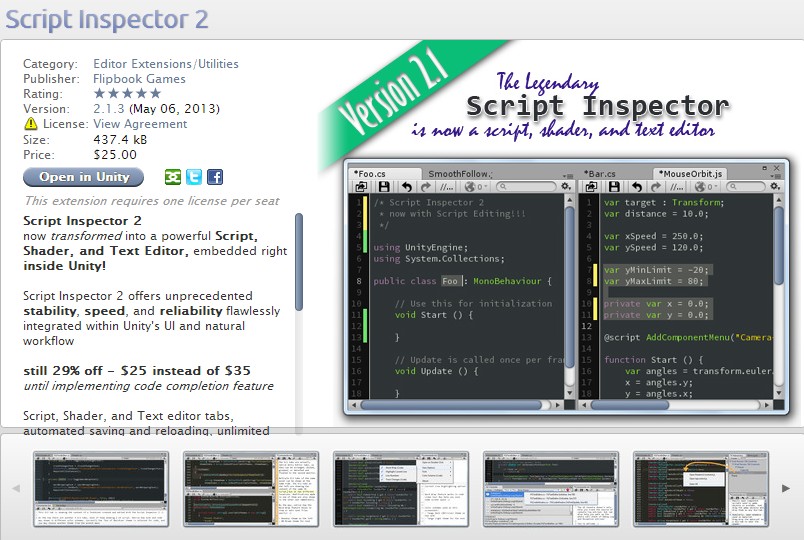
Task: Open the Editor Extensions category link
Action: point(143,64)
